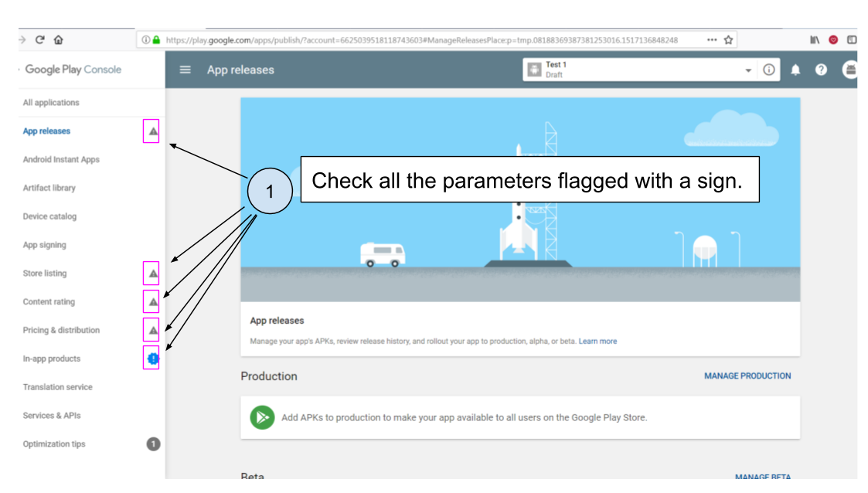This screenshot has height=493, width=868.
Task: Open Optimization tips in sidebar
Action: pos(54,444)
